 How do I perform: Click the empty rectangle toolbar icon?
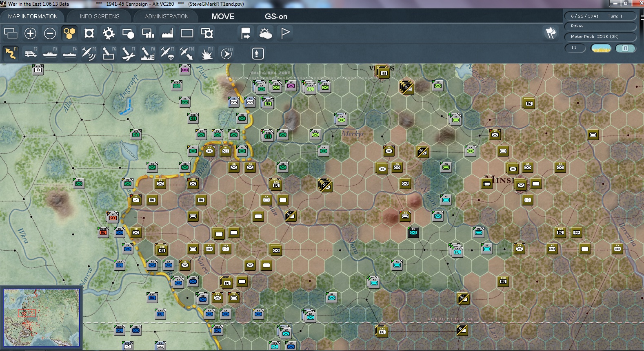tap(187, 33)
